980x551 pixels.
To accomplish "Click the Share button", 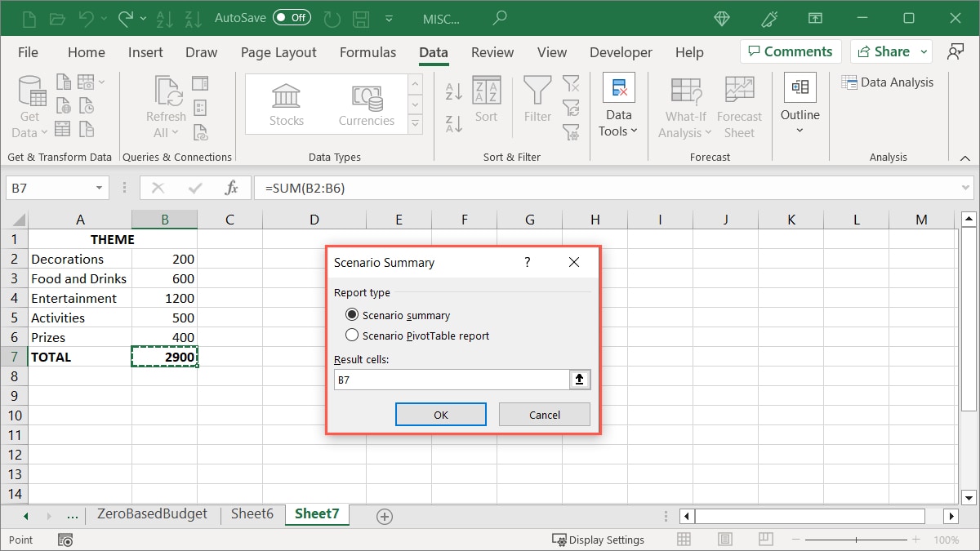I will pos(890,51).
